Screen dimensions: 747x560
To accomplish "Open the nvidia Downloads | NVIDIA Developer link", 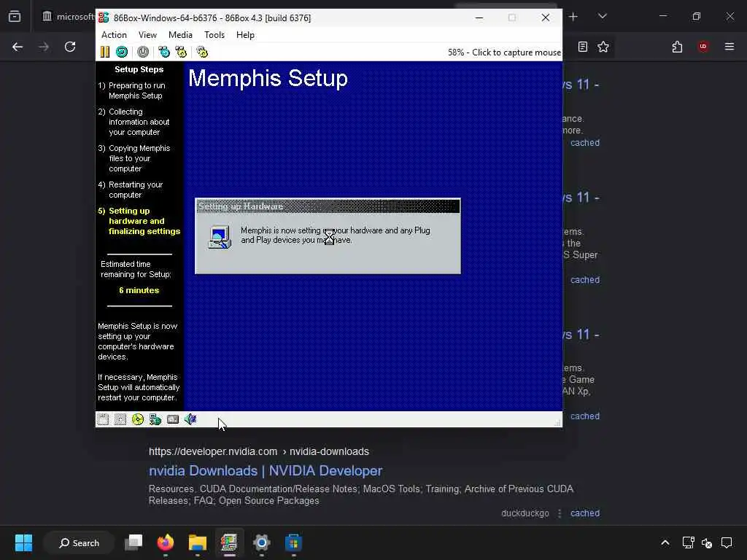I will click(266, 470).
